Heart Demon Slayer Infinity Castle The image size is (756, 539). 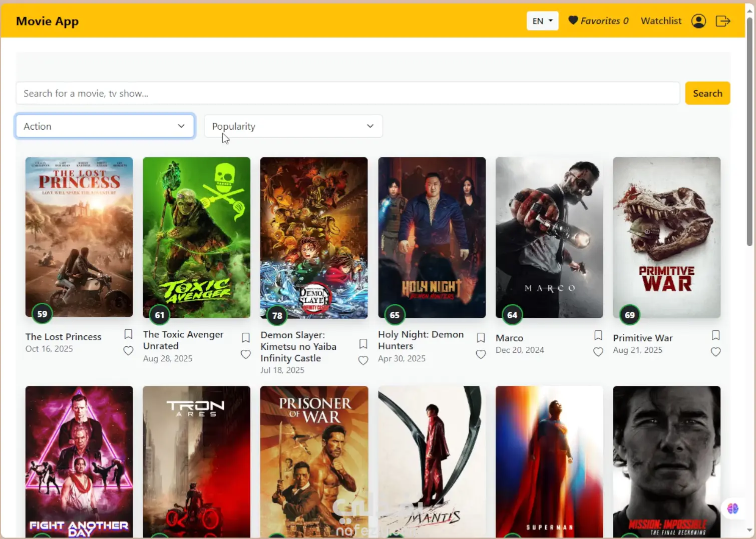coord(363,360)
